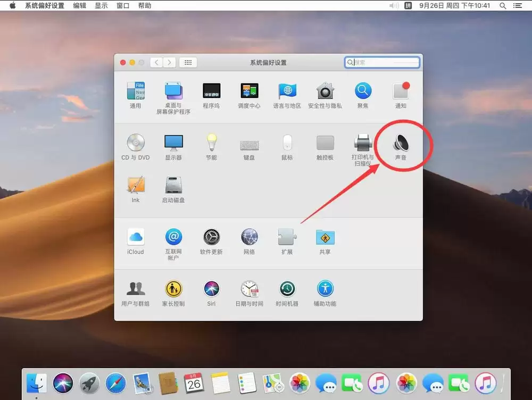The height and width of the screenshot is (400, 532).
Task: Open Safari from the Dock
Action: coord(115,383)
